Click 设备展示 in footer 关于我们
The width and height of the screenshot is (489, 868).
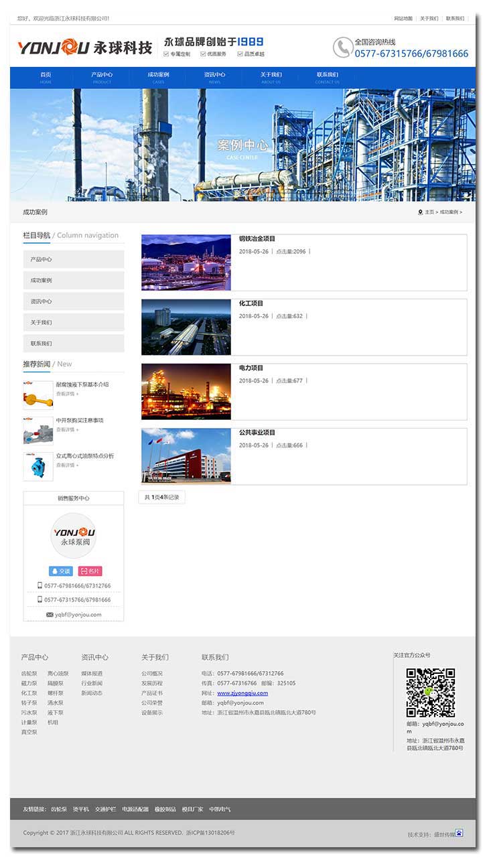[152, 713]
